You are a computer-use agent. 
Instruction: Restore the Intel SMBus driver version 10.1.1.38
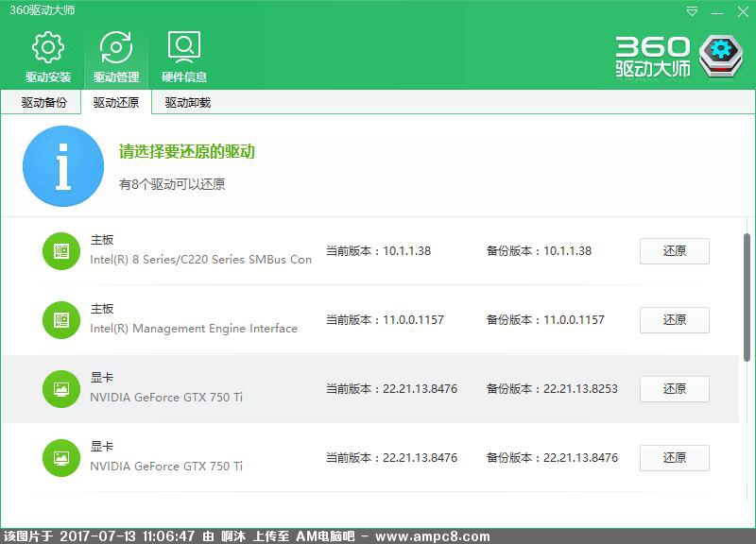675,251
